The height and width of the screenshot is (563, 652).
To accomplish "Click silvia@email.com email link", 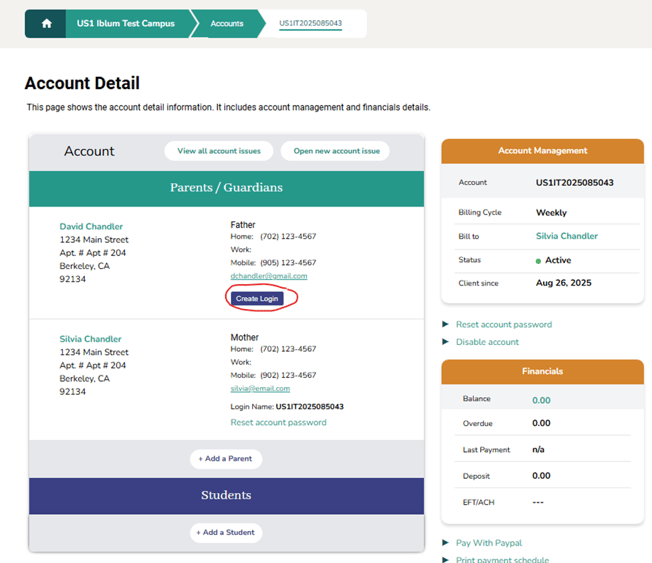I will [260, 388].
